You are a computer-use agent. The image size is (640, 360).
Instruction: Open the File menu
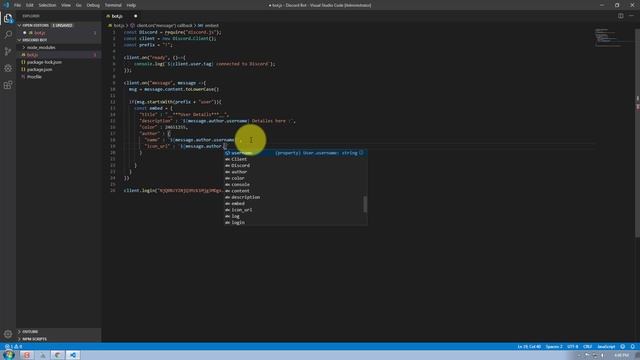click(x=17, y=5)
